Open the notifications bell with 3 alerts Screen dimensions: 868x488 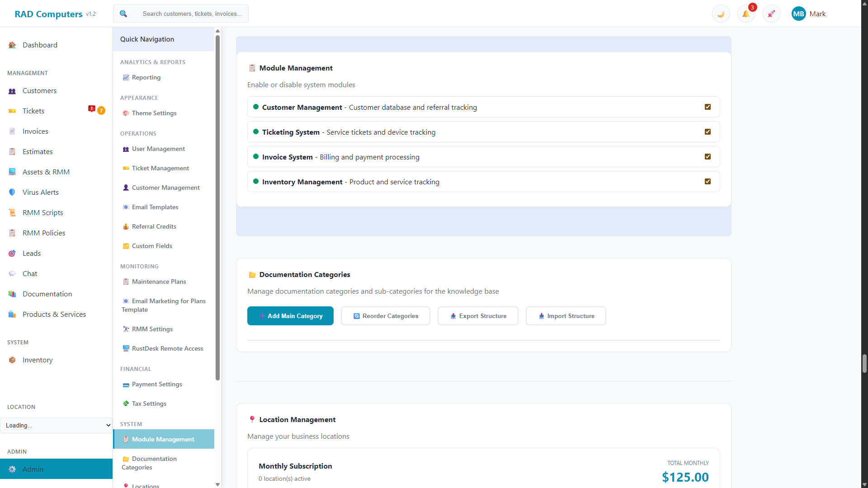[x=746, y=14]
